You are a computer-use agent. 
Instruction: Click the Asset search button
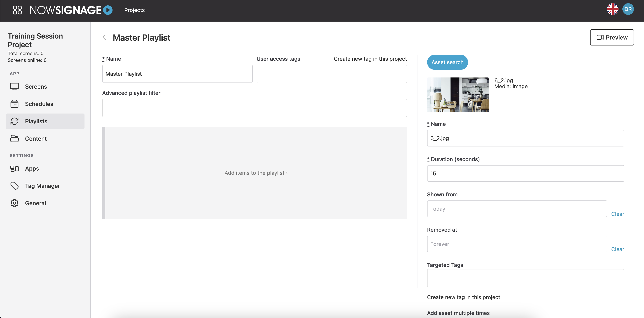(447, 62)
